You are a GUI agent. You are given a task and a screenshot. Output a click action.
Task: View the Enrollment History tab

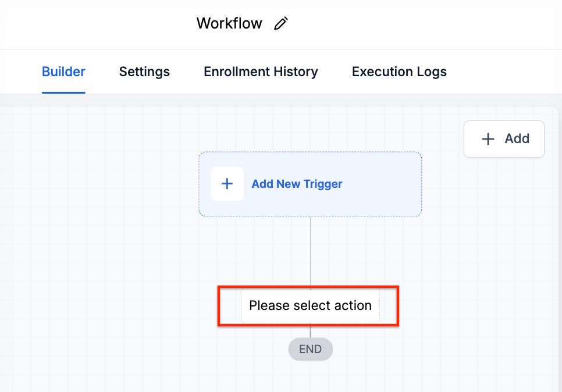pyautogui.click(x=261, y=72)
